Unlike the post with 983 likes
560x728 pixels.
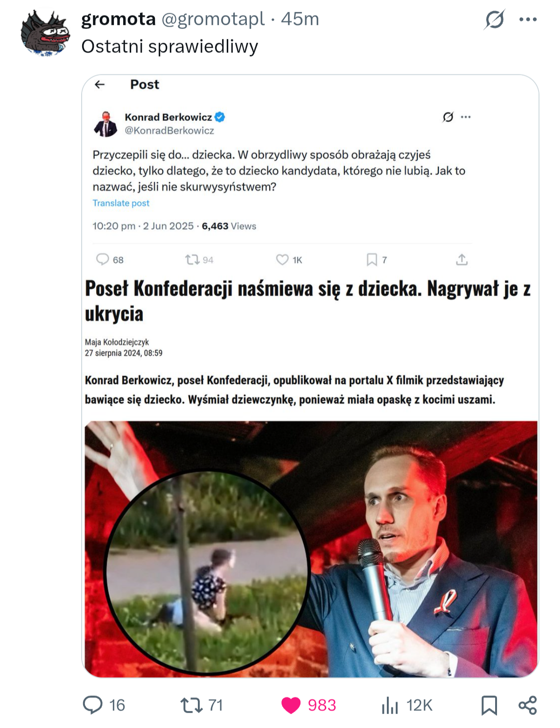coord(291,705)
